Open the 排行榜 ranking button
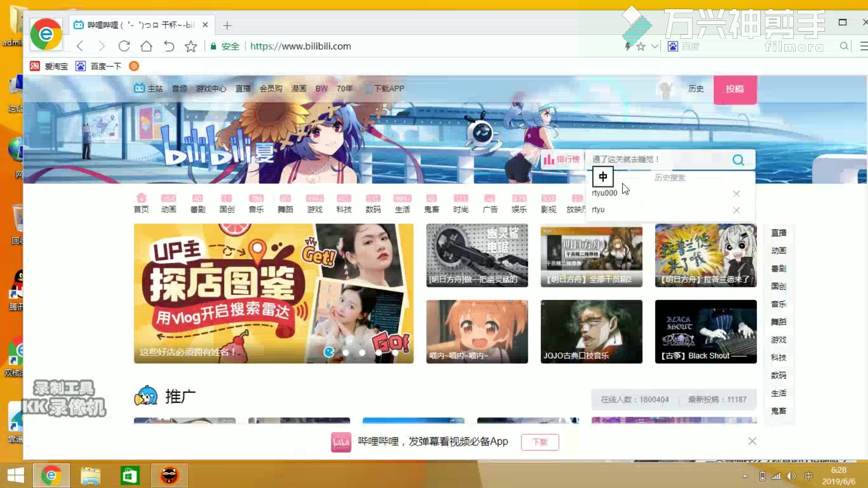Viewport: 868px width, 488px height. [x=561, y=160]
